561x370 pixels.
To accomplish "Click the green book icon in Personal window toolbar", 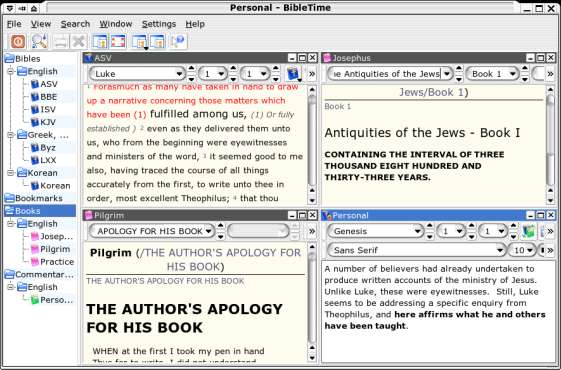I will click(529, 232).
